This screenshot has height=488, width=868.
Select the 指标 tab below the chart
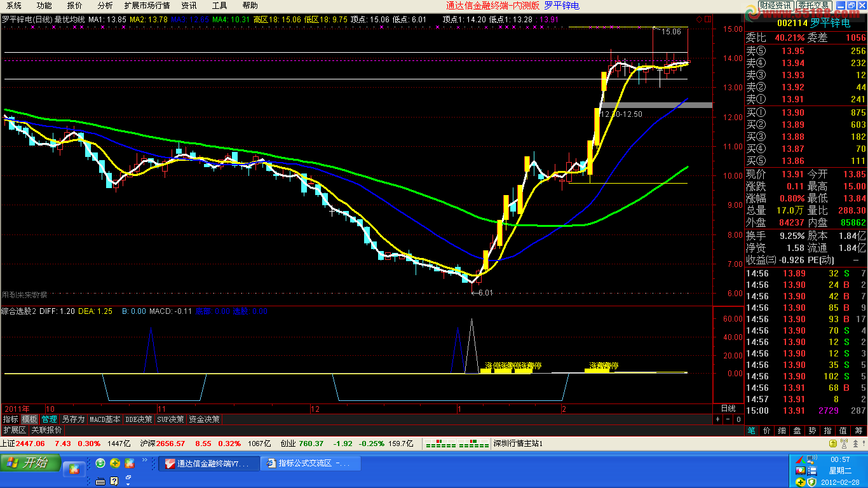click(10, 419)
